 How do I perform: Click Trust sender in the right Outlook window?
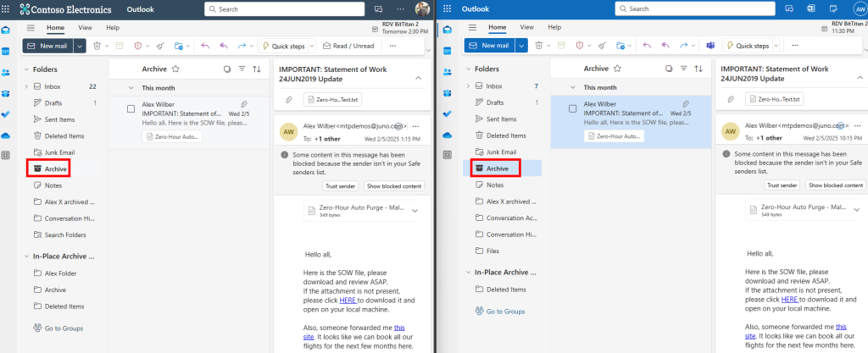(782, 185)
